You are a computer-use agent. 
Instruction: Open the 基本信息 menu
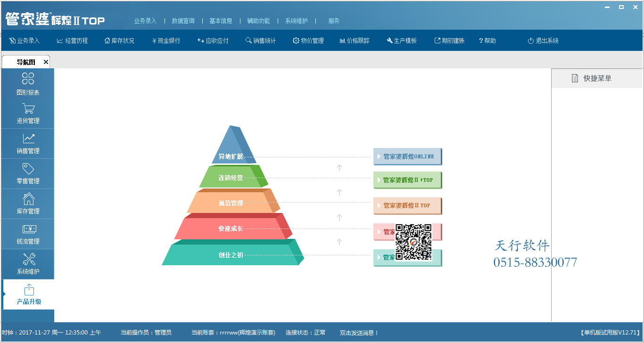pyautogui.click(x=221, y=21)
